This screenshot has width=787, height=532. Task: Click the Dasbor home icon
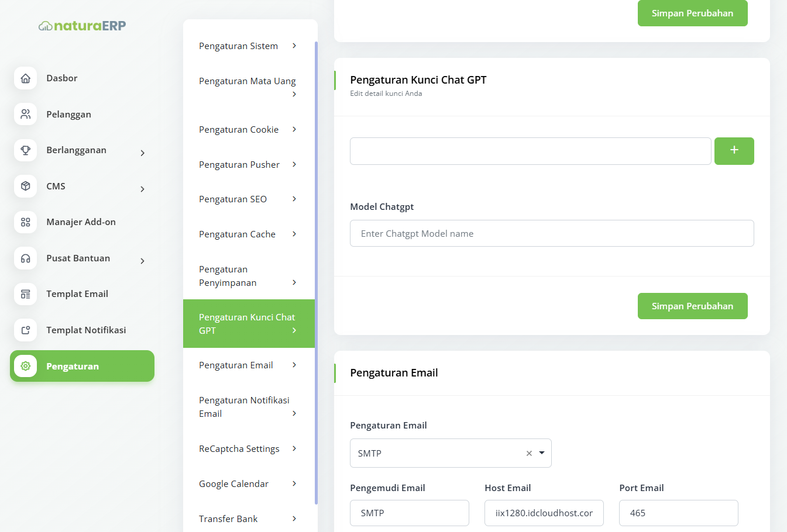pos(25,78)
